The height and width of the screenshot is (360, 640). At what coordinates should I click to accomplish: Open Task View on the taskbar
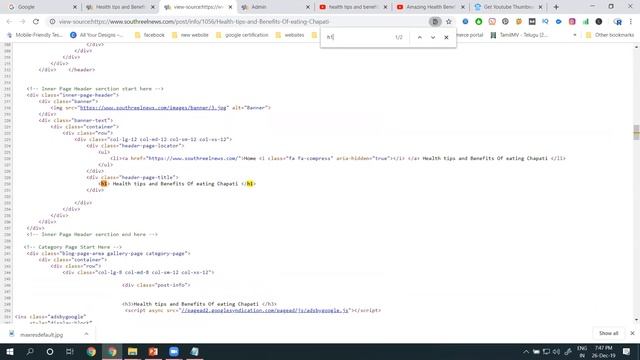(70, 351)
